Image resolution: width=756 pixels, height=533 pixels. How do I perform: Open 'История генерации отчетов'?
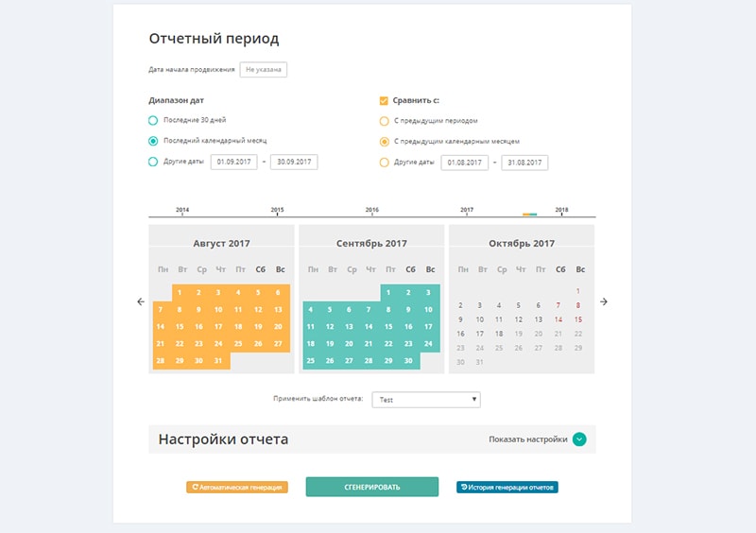507,488
